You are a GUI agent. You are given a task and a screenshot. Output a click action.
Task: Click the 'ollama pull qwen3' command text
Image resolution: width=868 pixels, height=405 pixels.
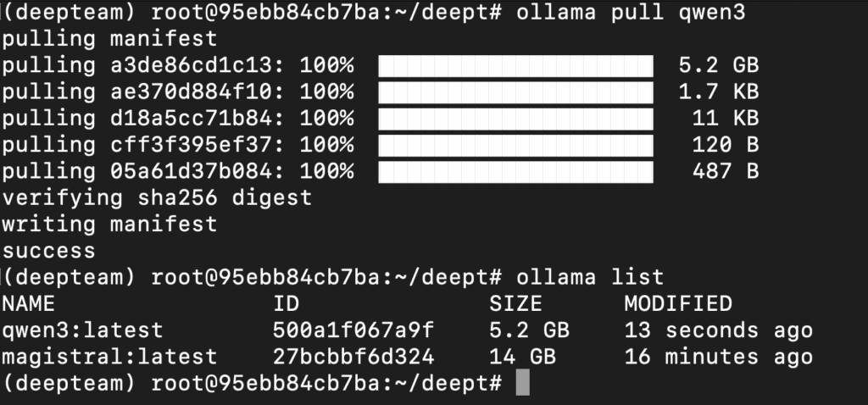[x=631, y=13]
